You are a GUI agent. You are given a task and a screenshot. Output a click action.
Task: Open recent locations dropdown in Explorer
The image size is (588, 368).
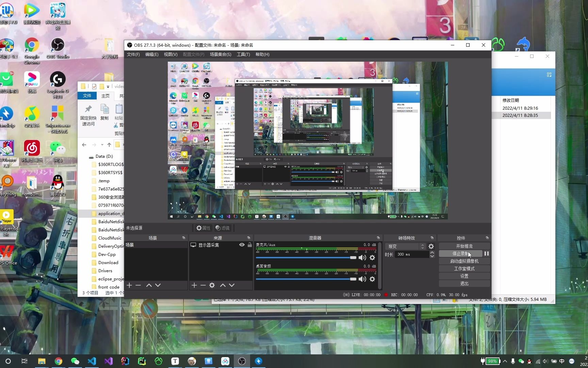[102, 145]
